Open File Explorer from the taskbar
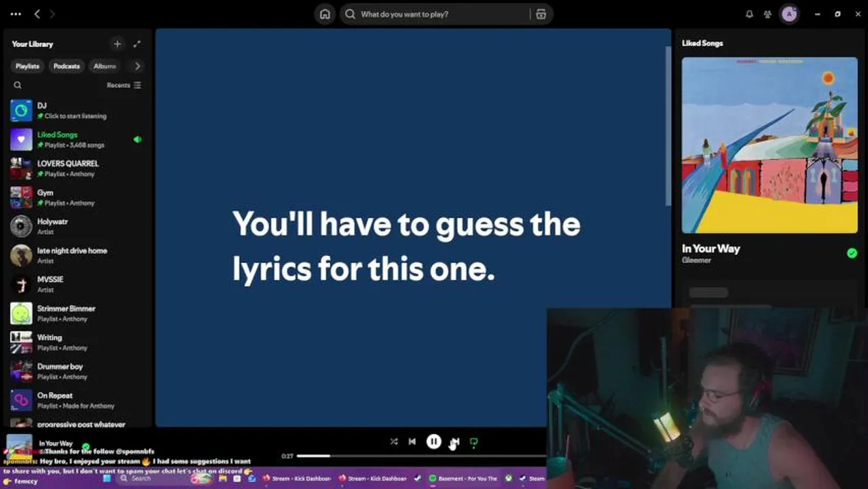Screen dimensions: 868x489 (x=223, y=478)
